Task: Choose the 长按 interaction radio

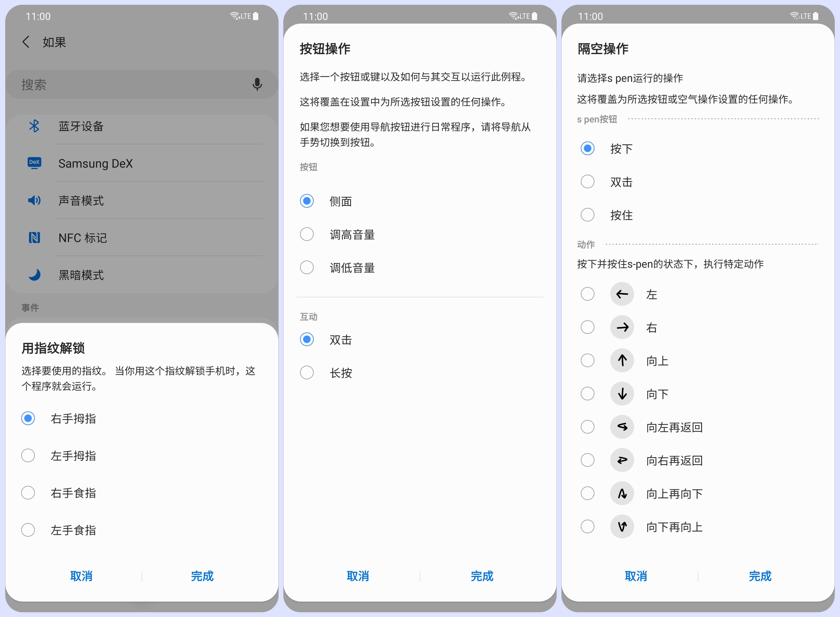Action: tap(307, 372)
